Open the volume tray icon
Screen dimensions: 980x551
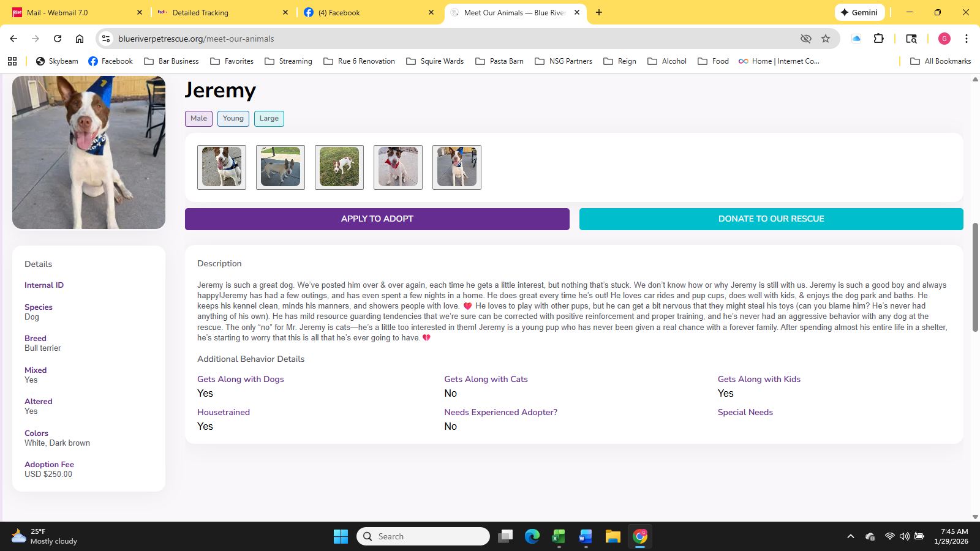coord(904,536)
